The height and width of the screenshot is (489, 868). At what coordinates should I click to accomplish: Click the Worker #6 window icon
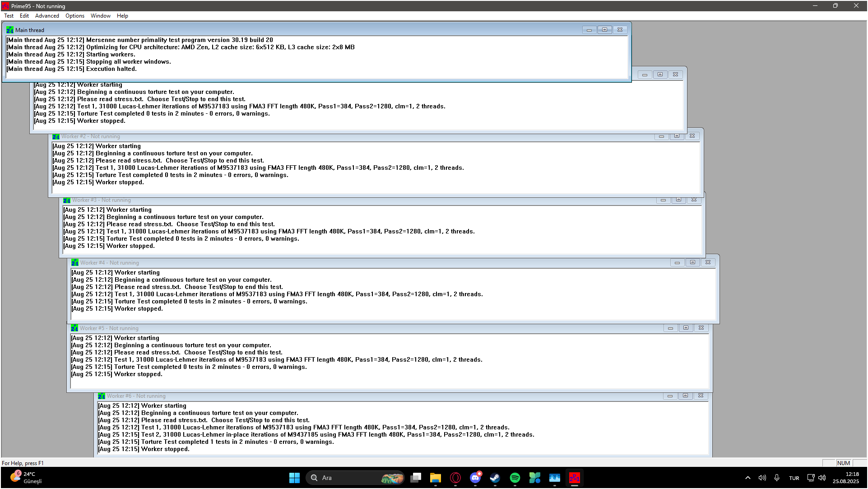click(102, 396)
